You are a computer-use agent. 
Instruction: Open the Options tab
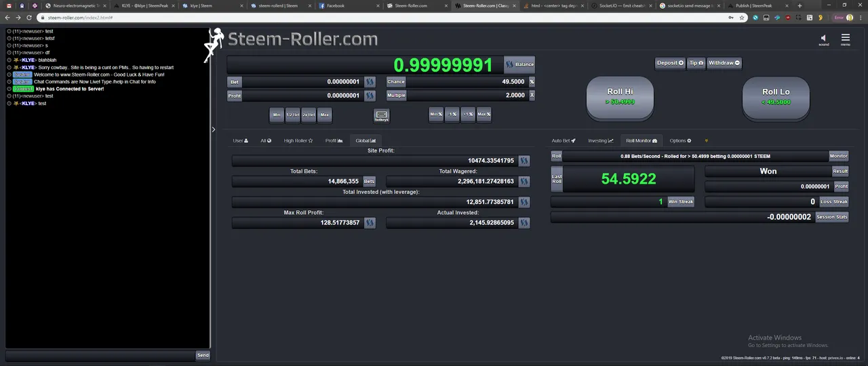click(x=680, y=141)
